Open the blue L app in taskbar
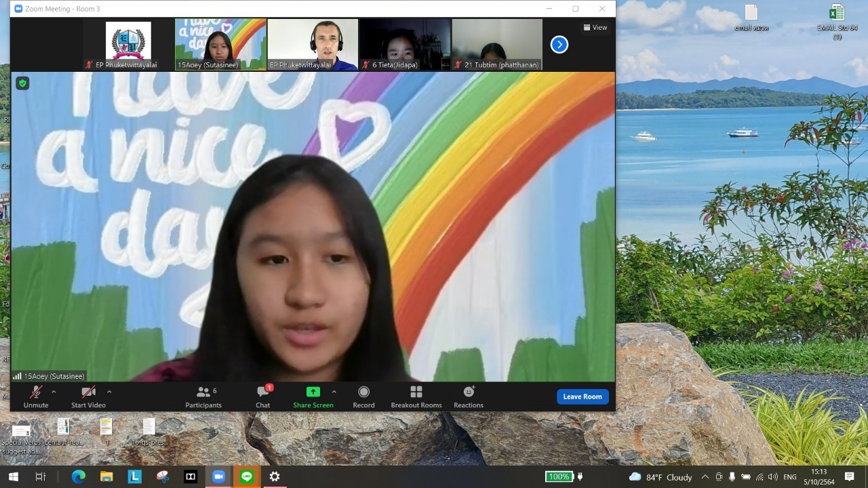Viewport: 868px width, 488px height. (134, 476)
